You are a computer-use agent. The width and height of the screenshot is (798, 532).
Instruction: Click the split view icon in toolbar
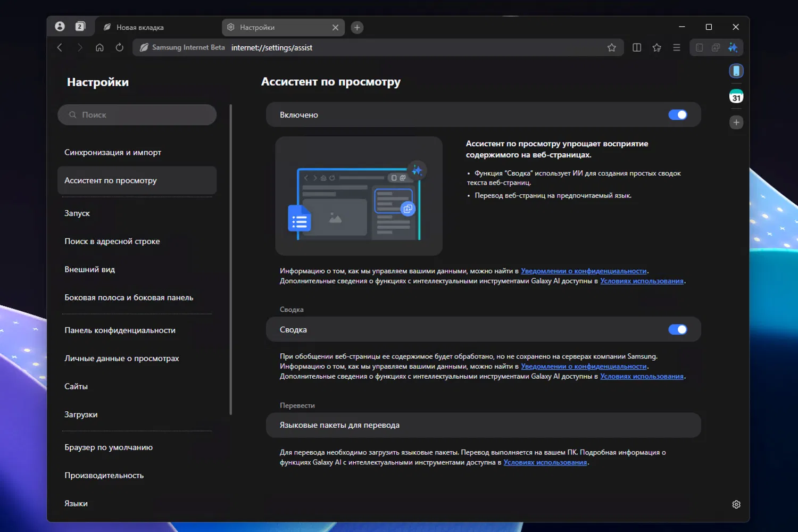pos(637,48)
